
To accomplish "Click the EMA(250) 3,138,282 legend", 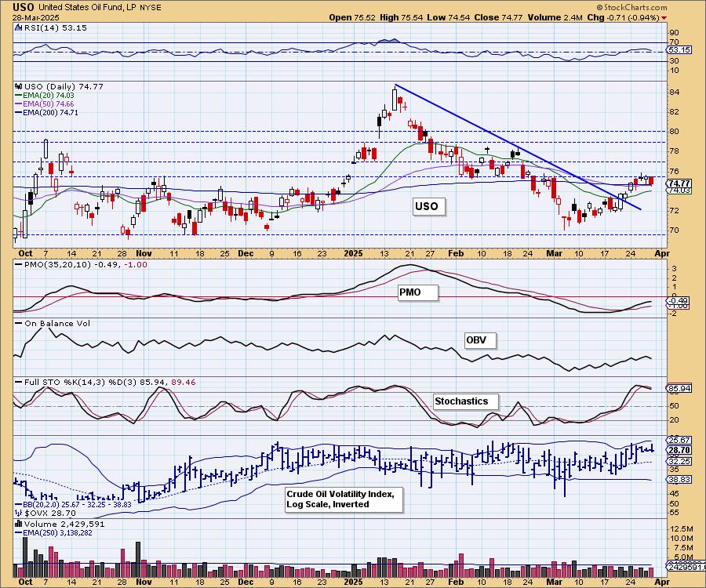I will [x=53, y=532].
